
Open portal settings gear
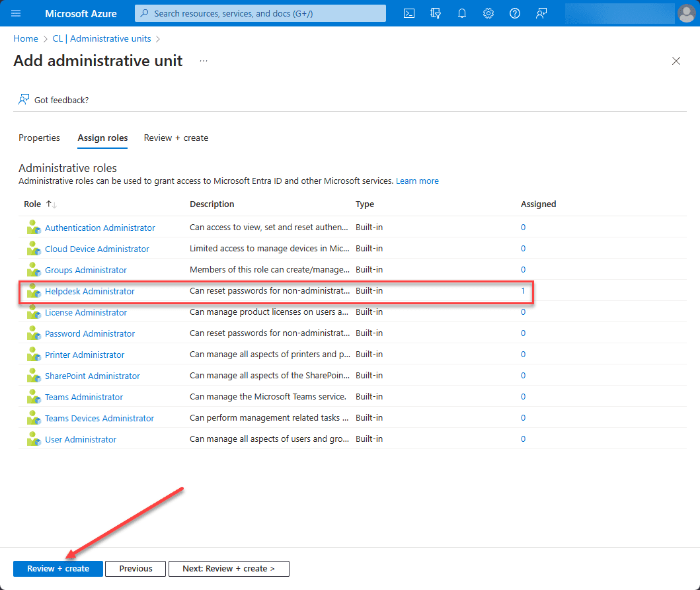(488, 13)
